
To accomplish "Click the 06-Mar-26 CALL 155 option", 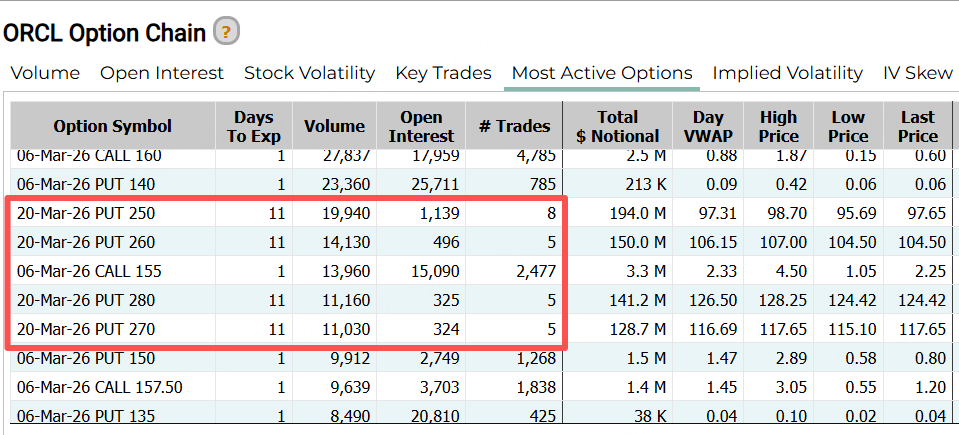I will [x=90, y=271].
